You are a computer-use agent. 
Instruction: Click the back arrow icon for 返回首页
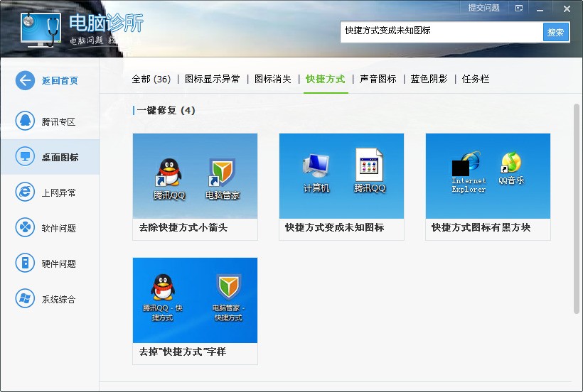25,80
